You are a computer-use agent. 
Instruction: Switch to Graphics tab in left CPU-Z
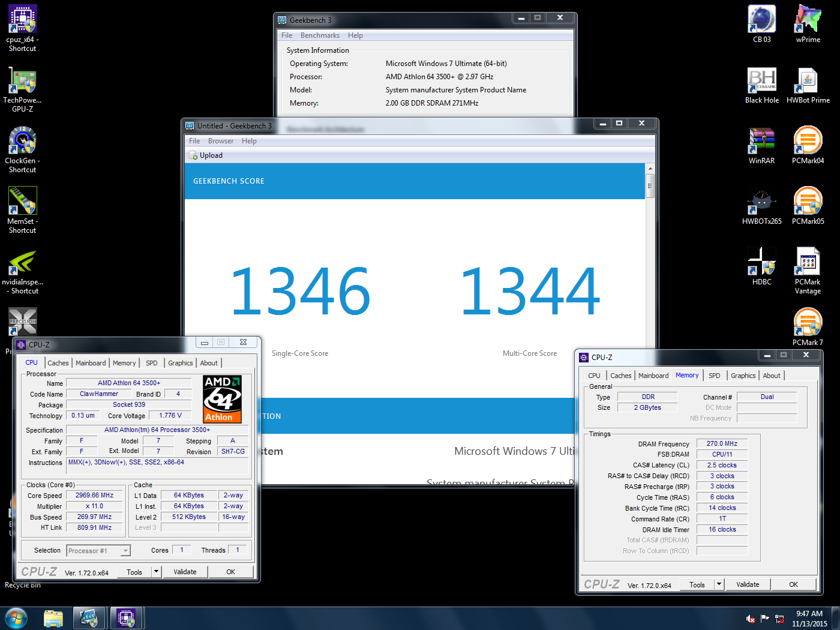tap(181, 363)
